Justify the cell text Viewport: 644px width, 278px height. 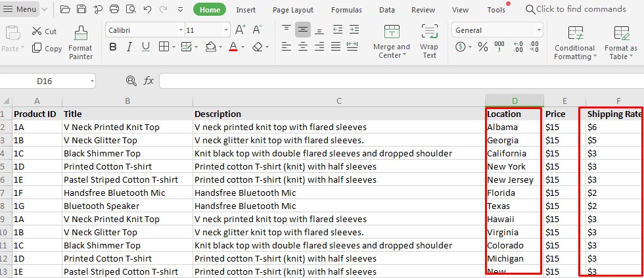click(x=336, y=47)
